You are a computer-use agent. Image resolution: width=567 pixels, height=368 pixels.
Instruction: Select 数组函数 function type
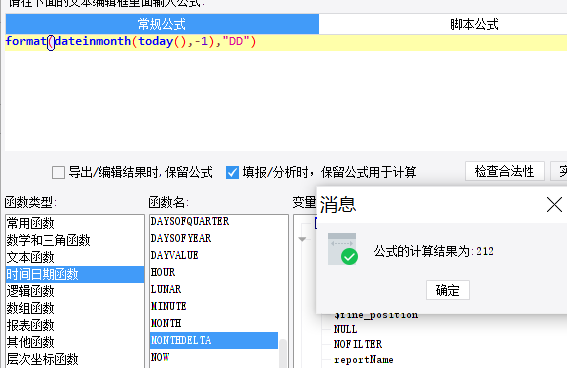[75, 308]
